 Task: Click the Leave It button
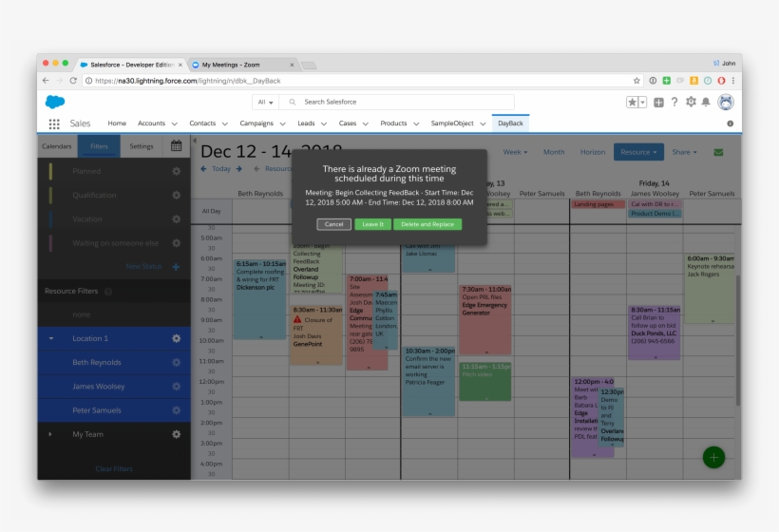click(372, 224)
